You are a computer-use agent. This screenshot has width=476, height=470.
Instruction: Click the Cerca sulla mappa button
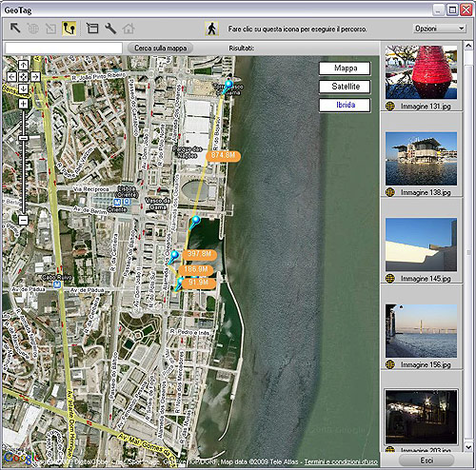160,49
